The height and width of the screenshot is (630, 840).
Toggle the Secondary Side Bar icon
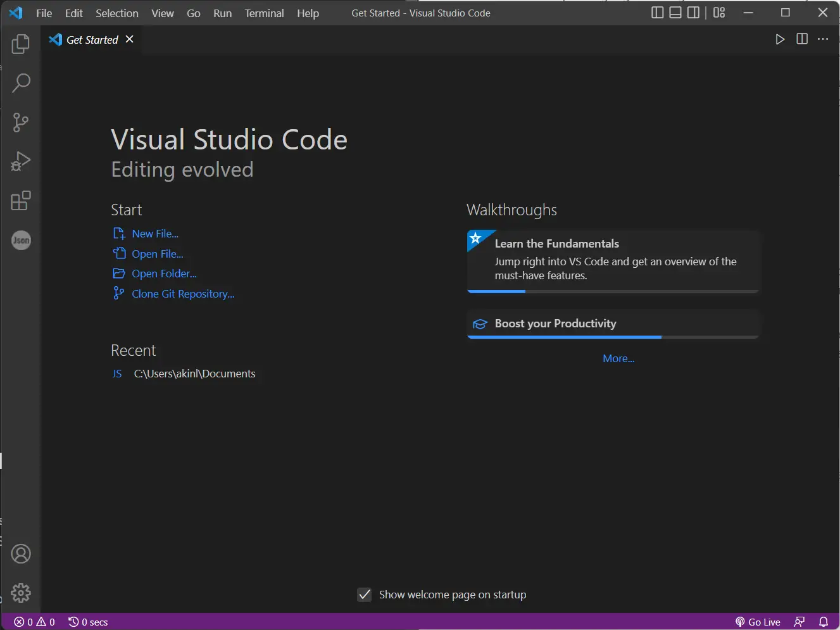tap(693, 12)
